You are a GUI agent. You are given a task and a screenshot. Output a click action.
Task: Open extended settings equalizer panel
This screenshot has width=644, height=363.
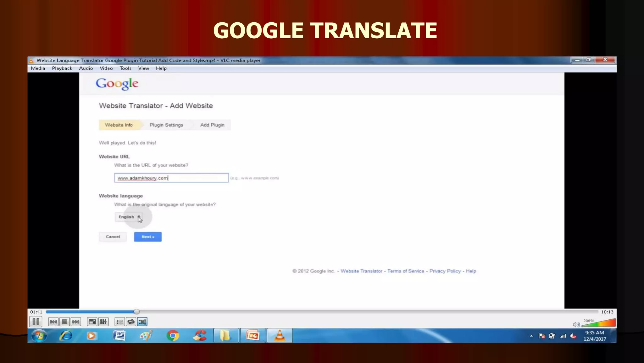103,322
